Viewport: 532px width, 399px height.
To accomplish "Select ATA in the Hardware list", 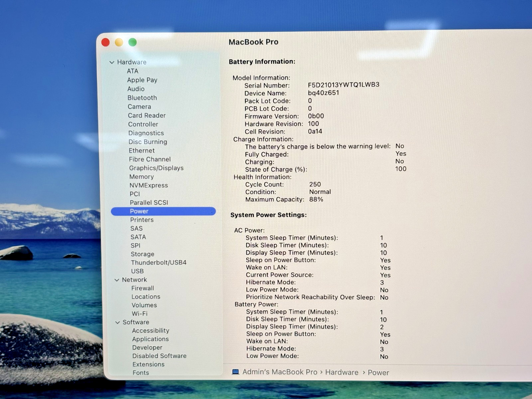I will point(132,71).
